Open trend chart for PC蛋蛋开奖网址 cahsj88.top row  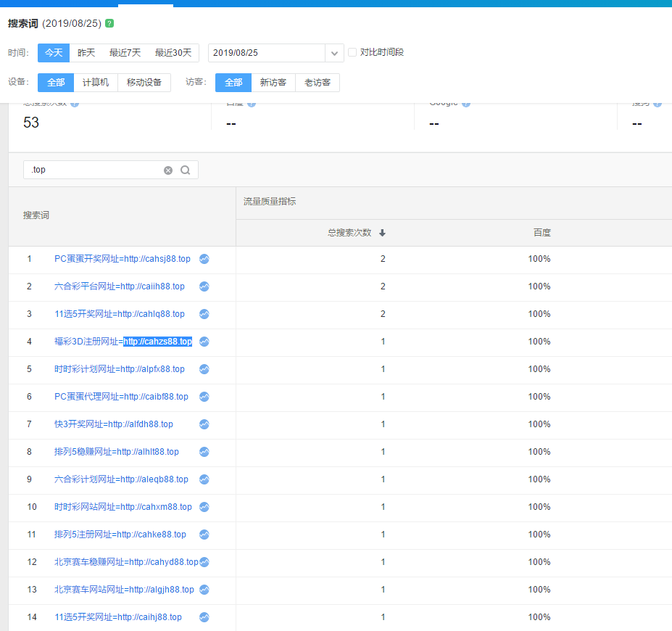(204, 259)
